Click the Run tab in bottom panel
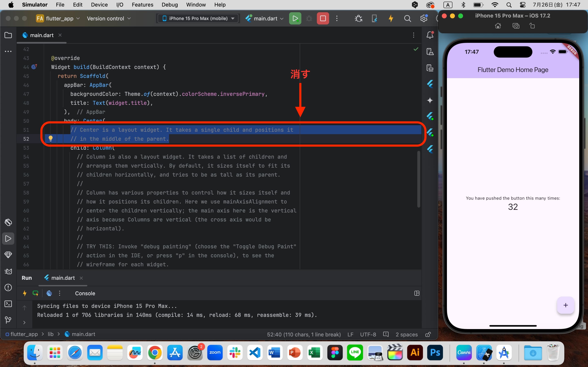The width and height of the screenshot is (588, 367). pyautogui.click(x=26, y=278)
